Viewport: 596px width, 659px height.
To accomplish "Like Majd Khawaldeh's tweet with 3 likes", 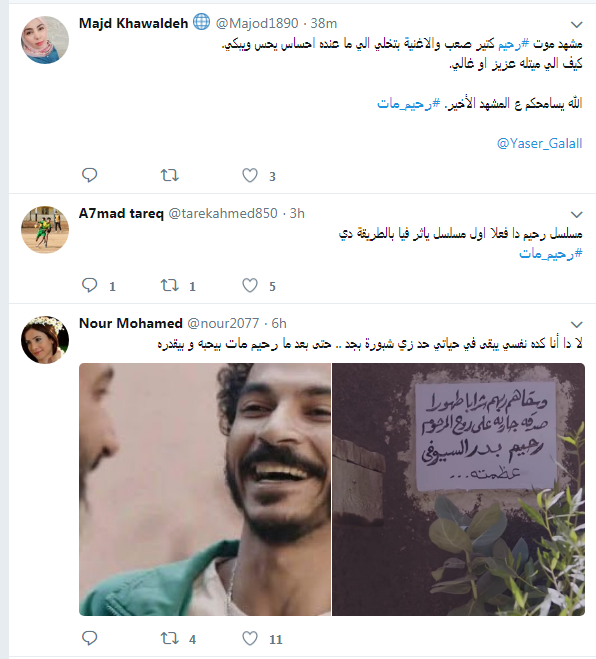I will coord(250,175).
